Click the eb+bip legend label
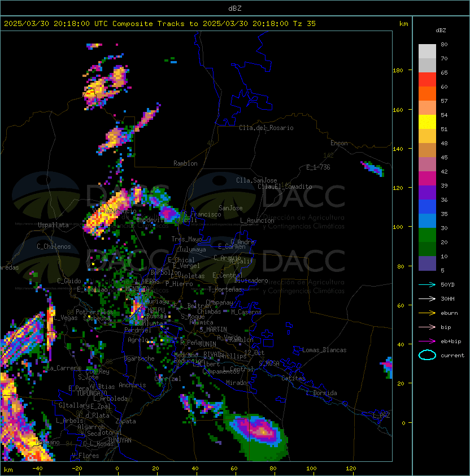 (x=451, y=341)
